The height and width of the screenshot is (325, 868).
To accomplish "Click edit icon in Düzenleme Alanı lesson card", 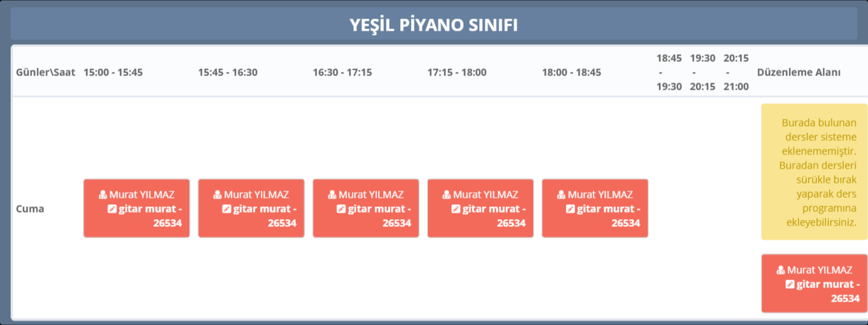I will click(790, 284).
